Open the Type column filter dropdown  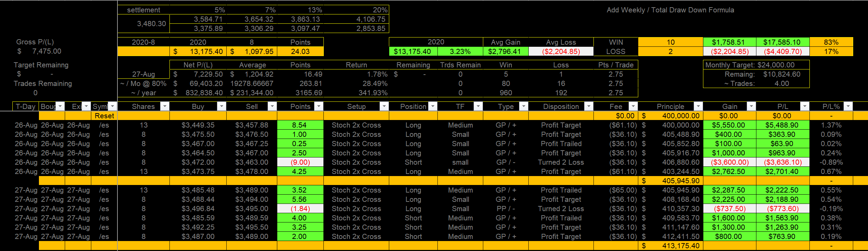(x=524, y=107)
